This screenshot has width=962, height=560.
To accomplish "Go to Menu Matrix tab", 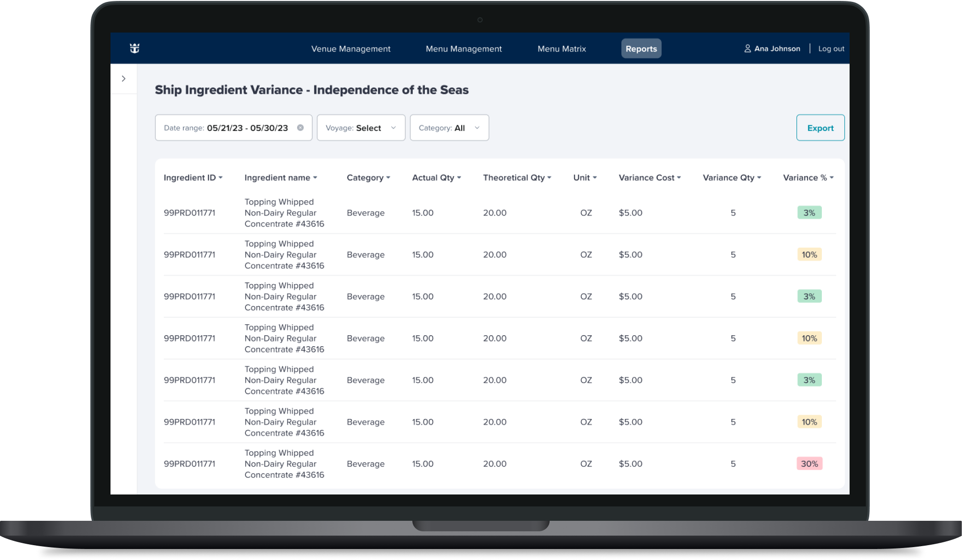I will pos(562,49).
